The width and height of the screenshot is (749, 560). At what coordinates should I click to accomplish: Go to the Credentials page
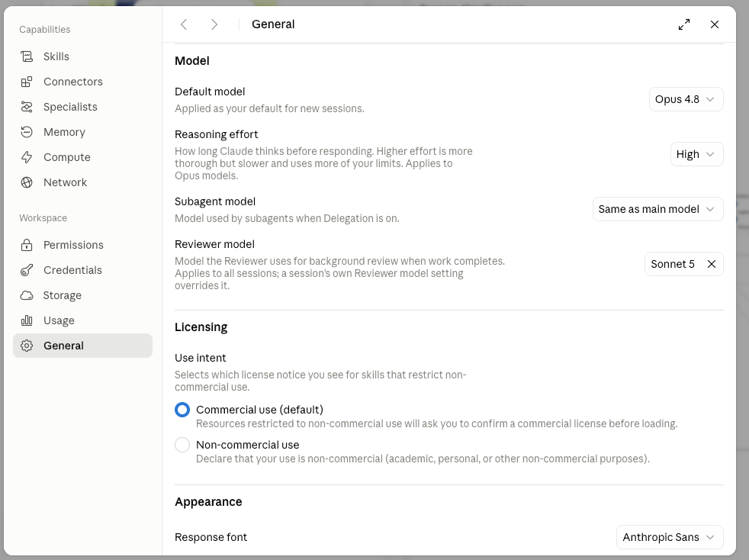pyautogui.click(x=82, y=270)
